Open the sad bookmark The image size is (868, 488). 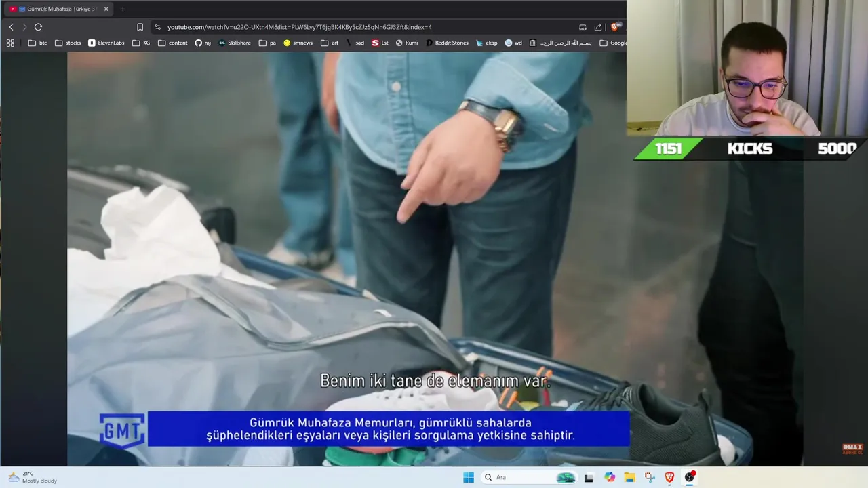[355, 43]
